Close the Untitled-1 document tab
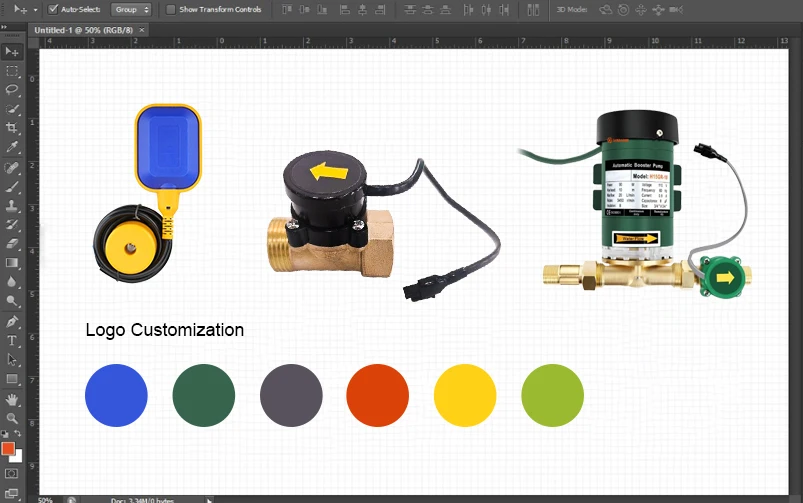The height and width of the screenshot is (503, 803). coord(142,30)
